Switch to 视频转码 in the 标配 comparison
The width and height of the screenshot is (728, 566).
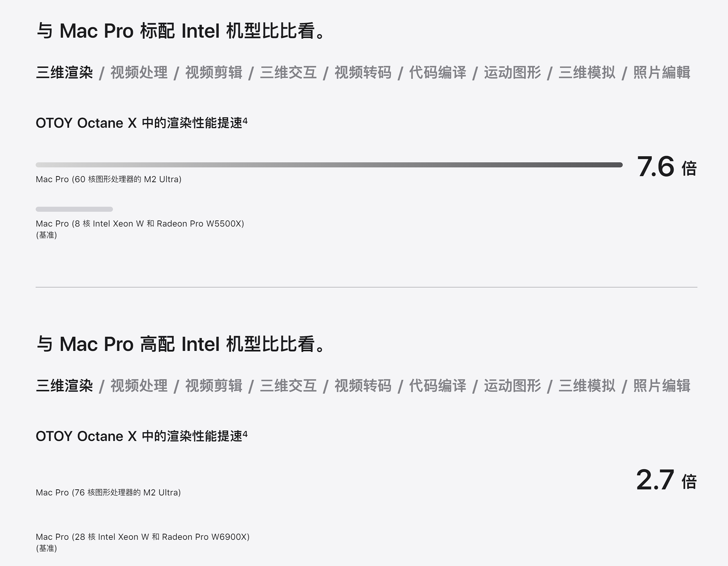(363, 73)
